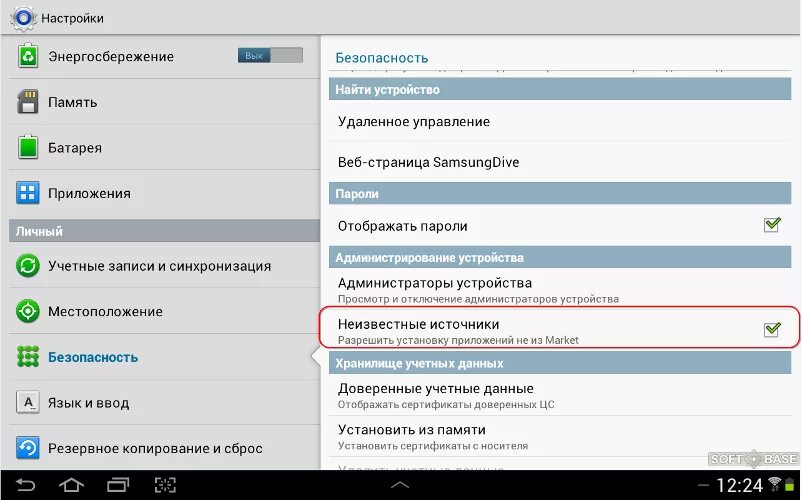Open Доверенные учетные данные option

(x=560, y=395)
